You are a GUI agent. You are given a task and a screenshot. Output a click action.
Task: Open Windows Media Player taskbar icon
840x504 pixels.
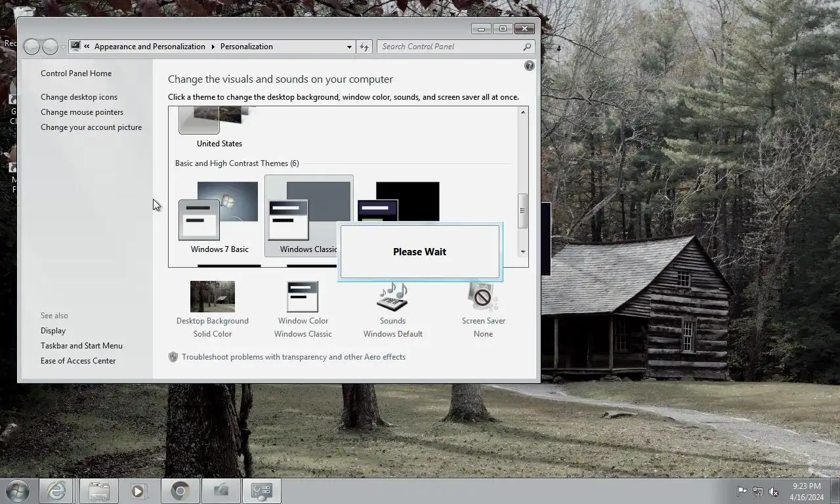(138, 491)
